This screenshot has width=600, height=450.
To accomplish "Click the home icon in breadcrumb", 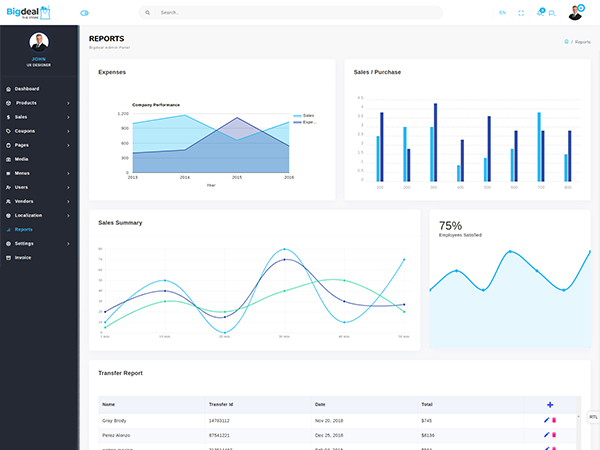I will (566, 42).
